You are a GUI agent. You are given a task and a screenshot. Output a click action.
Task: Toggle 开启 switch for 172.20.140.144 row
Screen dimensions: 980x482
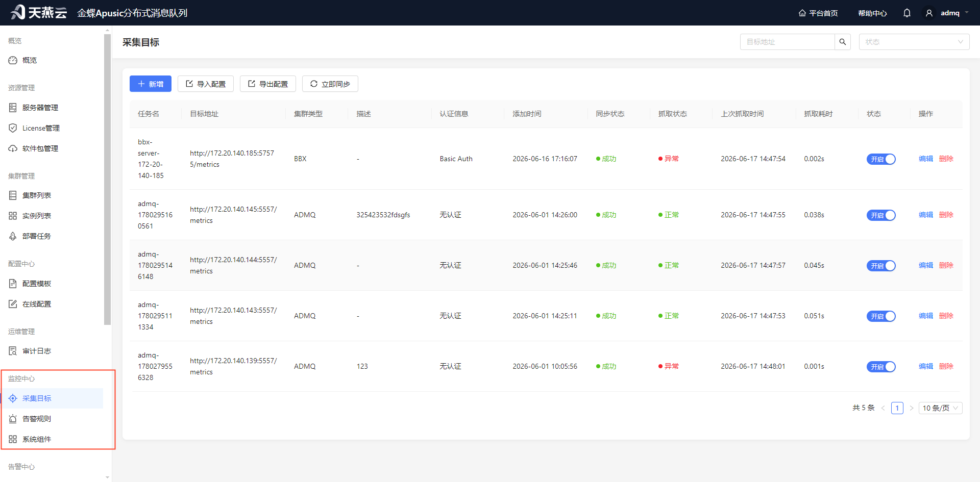point(881,266)
